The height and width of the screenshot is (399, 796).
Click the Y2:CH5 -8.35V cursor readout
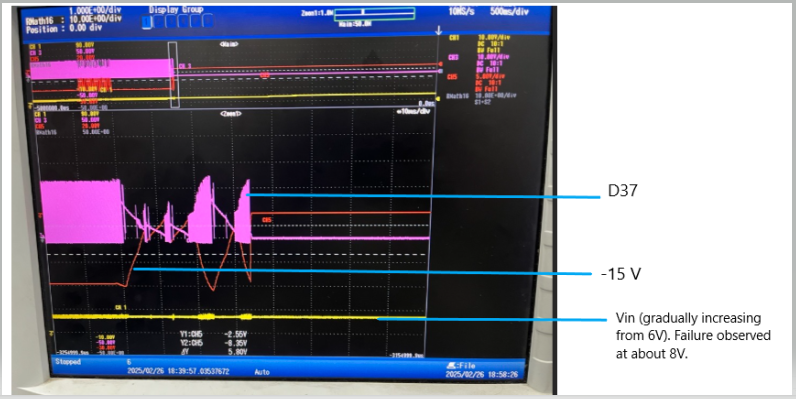pos(213,343)
